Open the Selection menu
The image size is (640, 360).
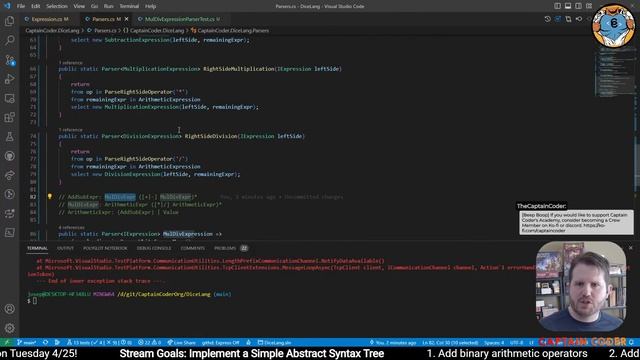tap(57, 6)
